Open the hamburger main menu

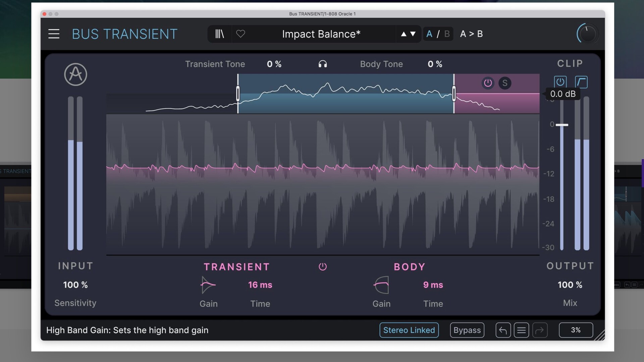[x=54, y=34]
